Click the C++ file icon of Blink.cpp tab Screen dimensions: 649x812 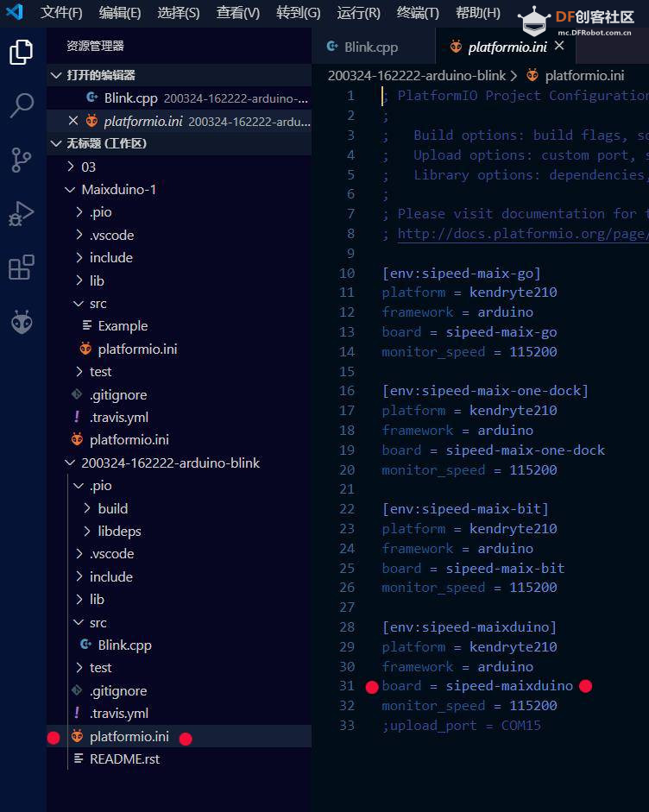pyautogui.click(x=332, y=47)
